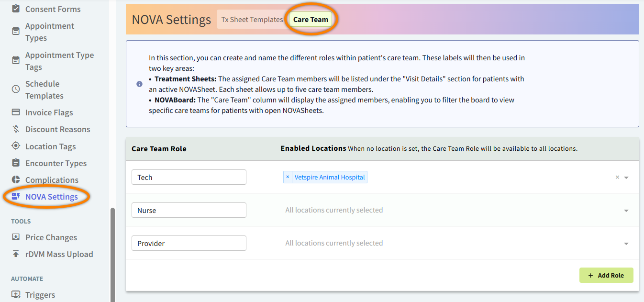Expand the Tech role locations dropdown
Screen dimensions: 644x302
coord(626,178)
